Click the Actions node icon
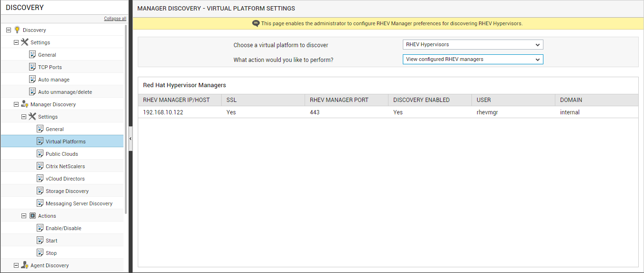The width and height of the screenshot is (644, 273). (x=32, y=215)
